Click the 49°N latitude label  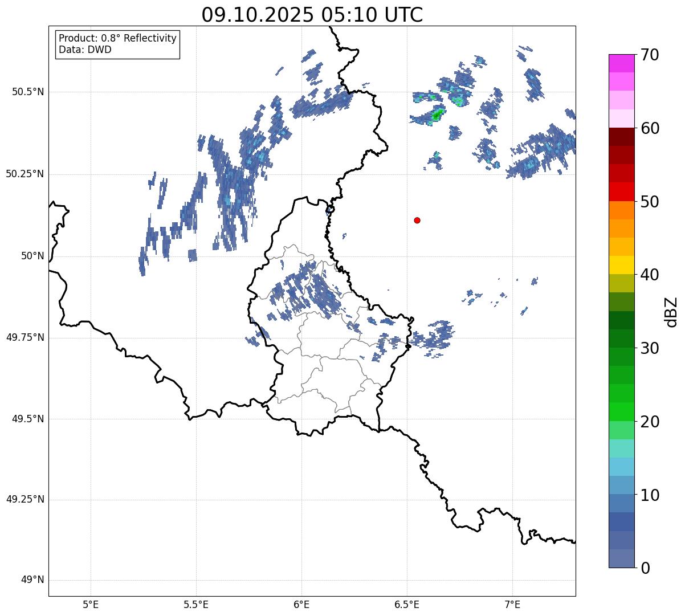click(x=32, y=580)
